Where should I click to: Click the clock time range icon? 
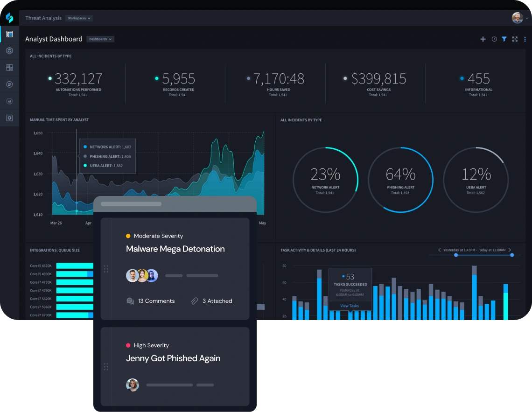pyautogui.click(x=494, y=39)
